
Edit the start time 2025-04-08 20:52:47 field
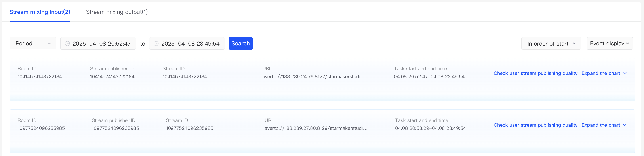101,44
